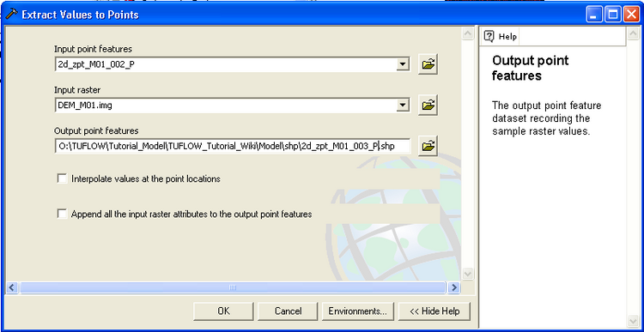Collapse help with << Hide Help
Screen dimensions: 644x332
[x=434, y=311]
